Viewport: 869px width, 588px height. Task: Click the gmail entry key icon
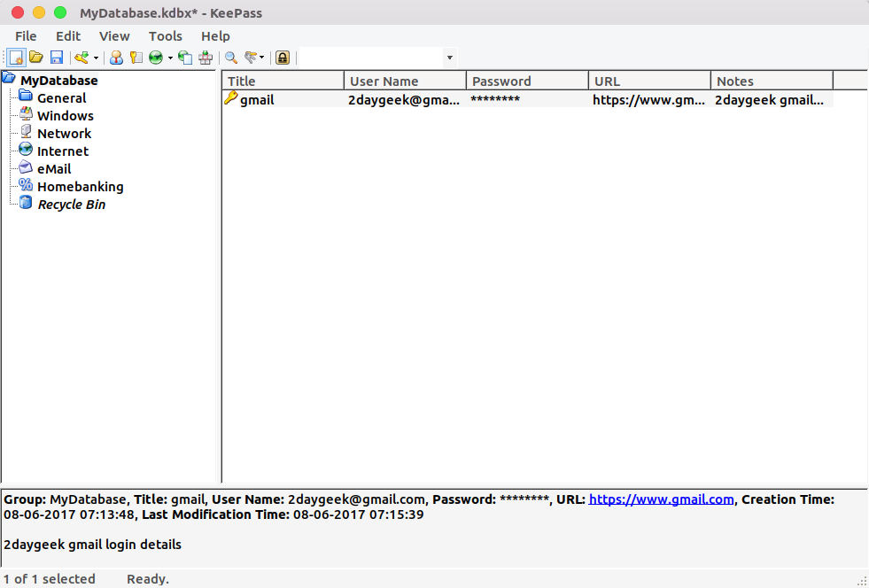click(x=230, y=98)
